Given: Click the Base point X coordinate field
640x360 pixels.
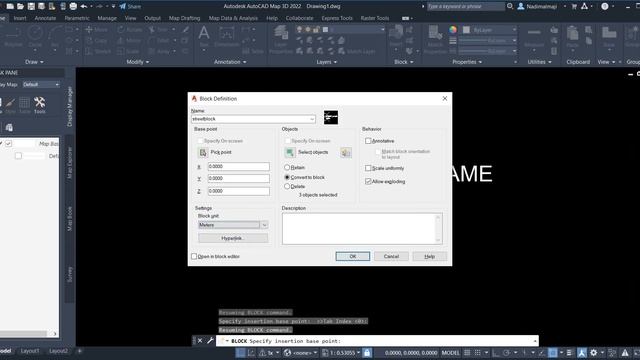Looking at the screenshot, I should point(238,167).
